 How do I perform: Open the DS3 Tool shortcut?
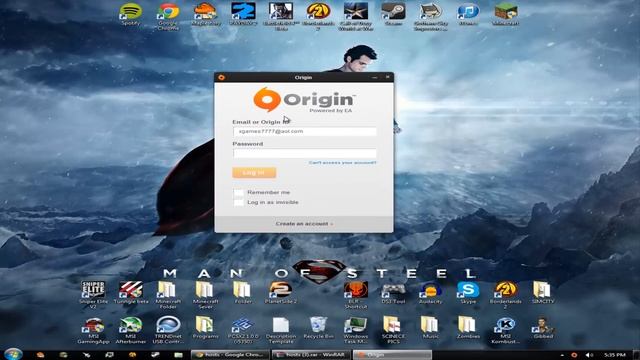[393, 293]
